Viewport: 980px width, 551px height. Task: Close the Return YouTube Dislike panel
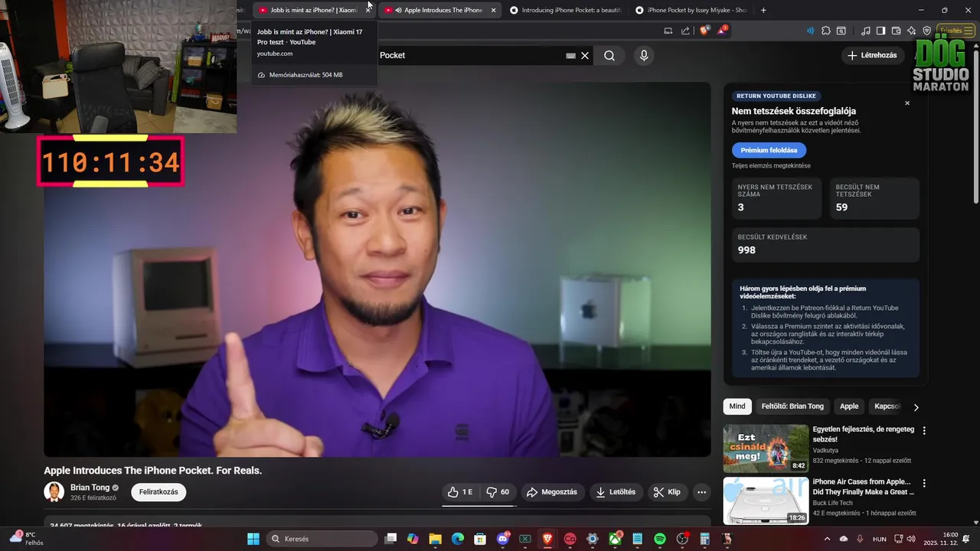coord(907,103)
